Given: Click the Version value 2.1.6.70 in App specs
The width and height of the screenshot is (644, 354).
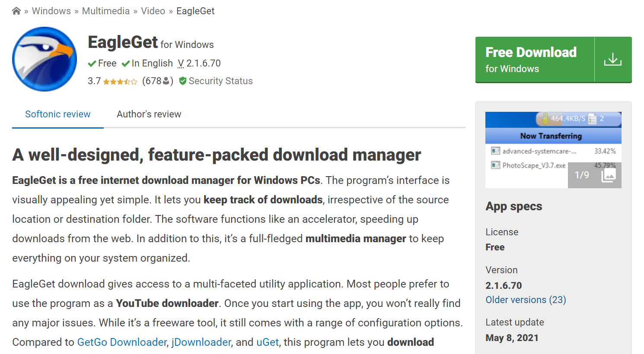Looking at the screenshot, I should coord(504,285).
